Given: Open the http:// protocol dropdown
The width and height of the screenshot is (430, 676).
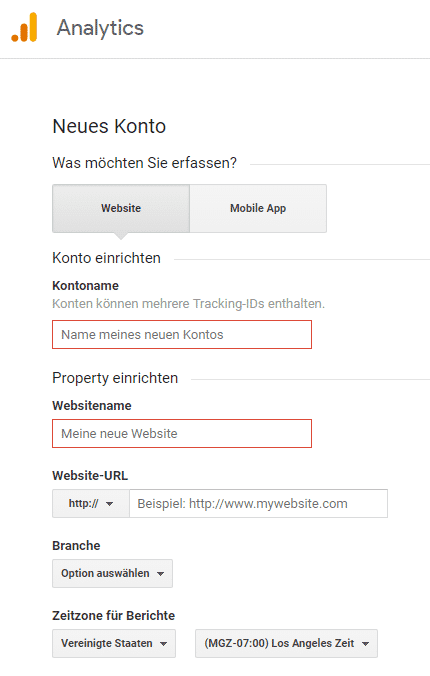Looking at the screenshot, I should (x=91, y=503).
